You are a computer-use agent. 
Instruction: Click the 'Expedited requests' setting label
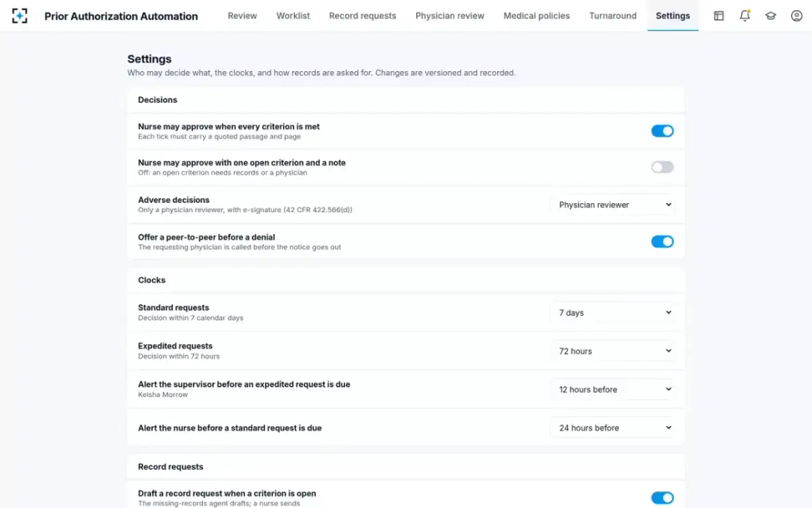tap(175, 346)
